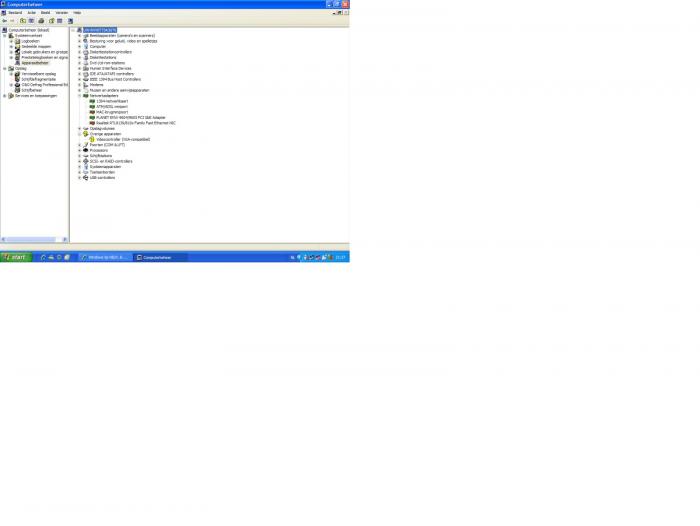Click the Modems category icon
Viewport: 700px width, 526px height.
(x=86, y=84)
